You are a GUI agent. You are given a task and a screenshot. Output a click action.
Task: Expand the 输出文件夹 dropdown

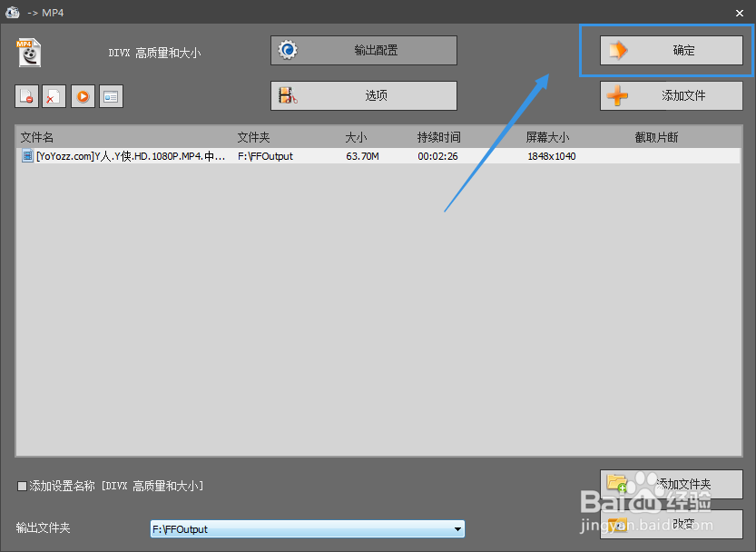tap(457, 529)
